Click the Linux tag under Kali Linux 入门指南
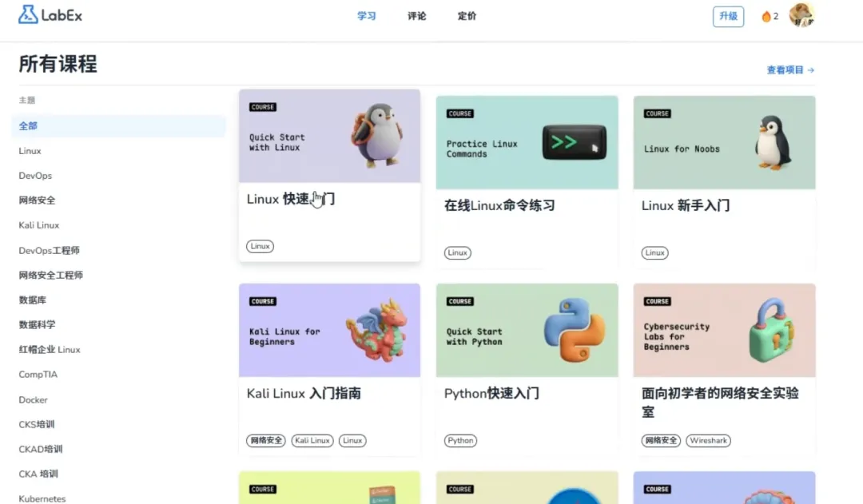The height and width of the screenshot is (504, 863). [x=352, y=440]
